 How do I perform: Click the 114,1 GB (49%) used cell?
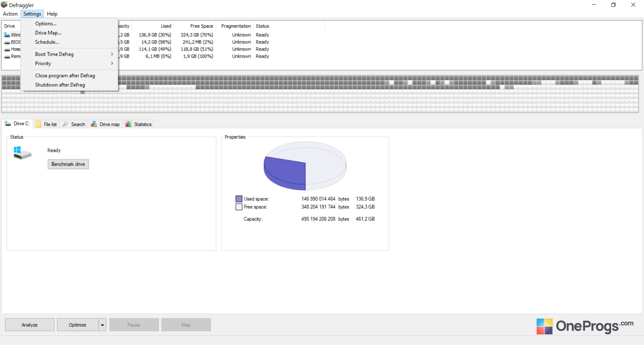(x=155, y=49)
